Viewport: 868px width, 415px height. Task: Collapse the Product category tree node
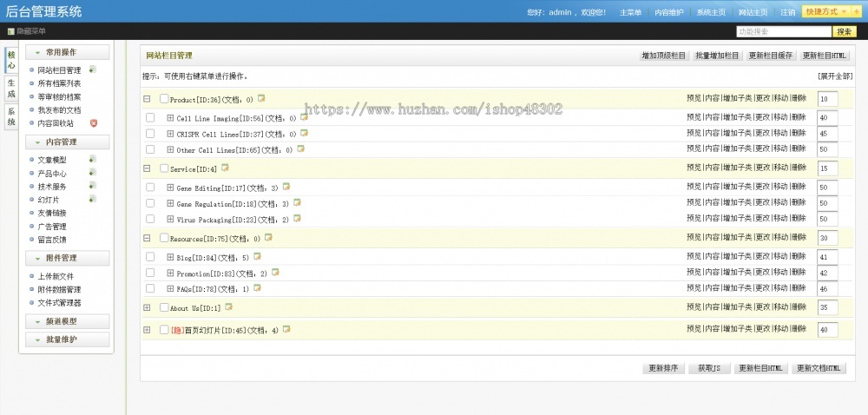[147, 99]
